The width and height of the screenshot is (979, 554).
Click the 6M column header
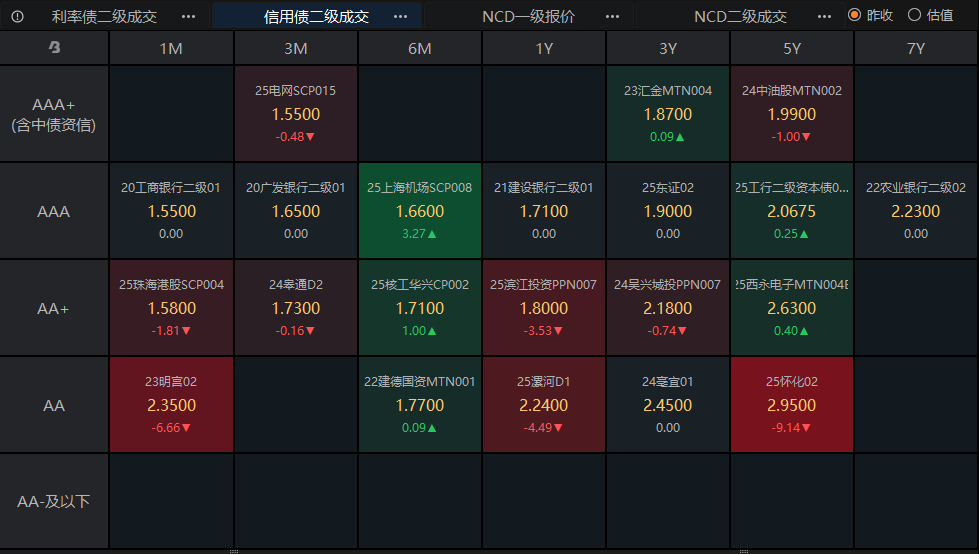point(420,48)
